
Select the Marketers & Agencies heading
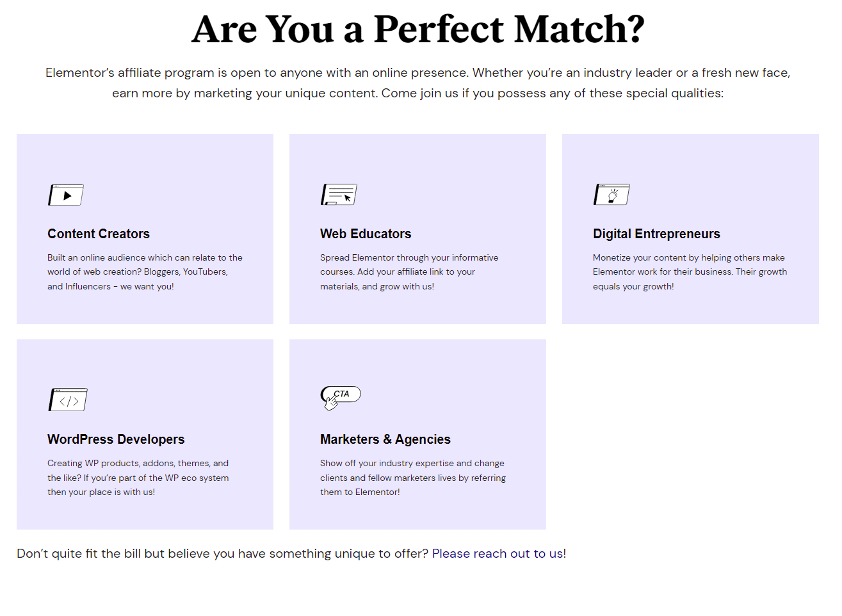[385, 439]
